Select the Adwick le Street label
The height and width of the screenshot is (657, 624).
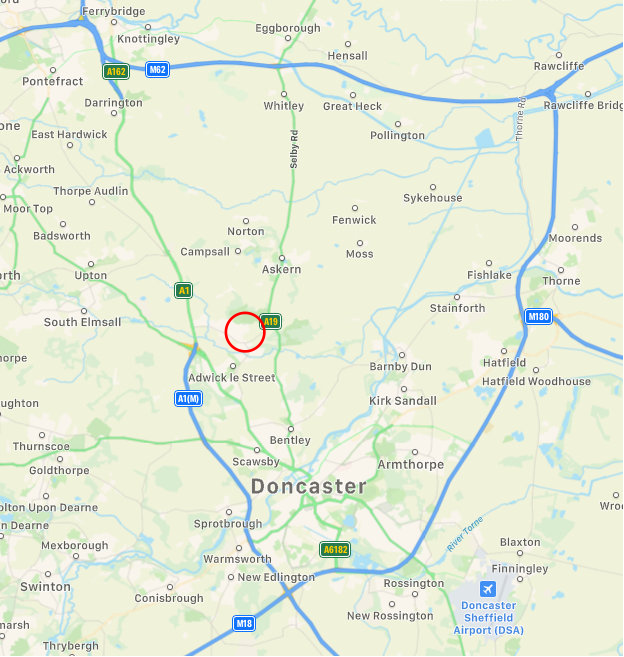coord(232,378)
